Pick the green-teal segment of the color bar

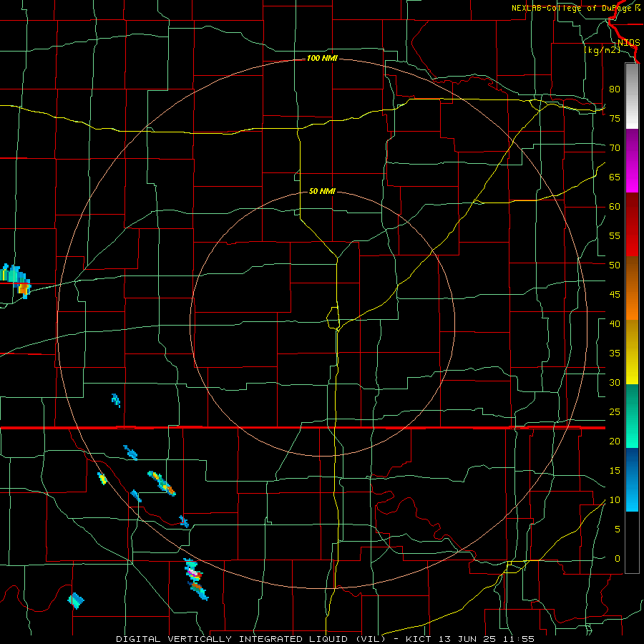coord(632,416)
